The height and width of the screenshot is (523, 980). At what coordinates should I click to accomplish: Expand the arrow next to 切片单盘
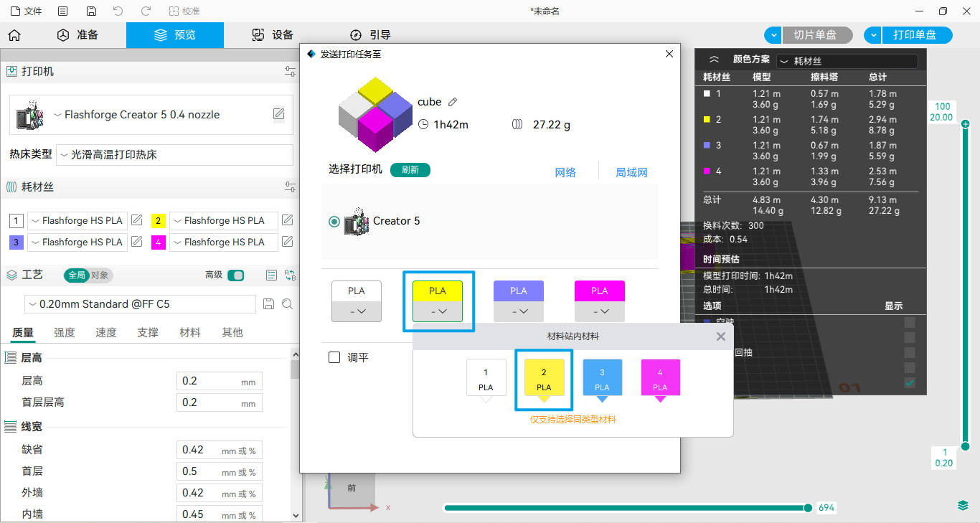[x=773, y=35]
